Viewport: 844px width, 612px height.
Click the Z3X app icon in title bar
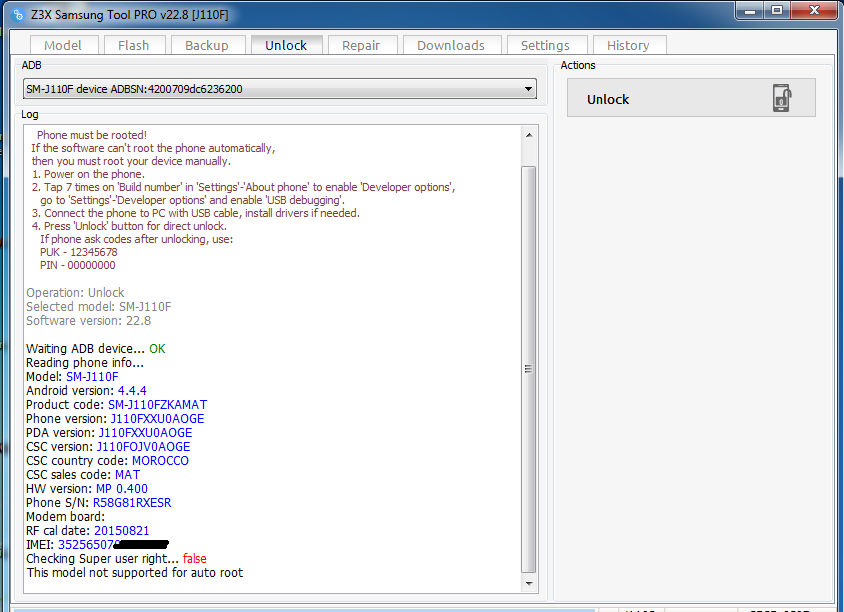[x=18, y=15]
